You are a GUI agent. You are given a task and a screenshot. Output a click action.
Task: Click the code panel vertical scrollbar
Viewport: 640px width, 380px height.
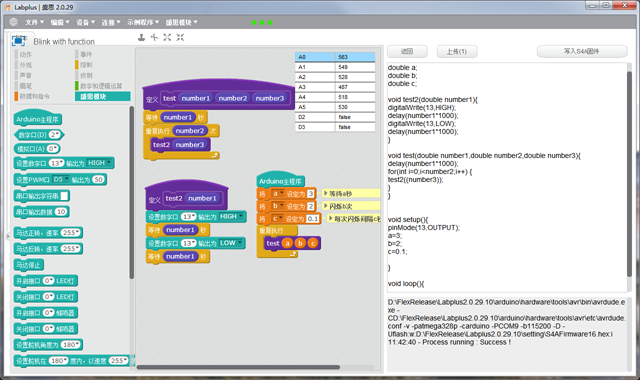click(x=630, y=173)
